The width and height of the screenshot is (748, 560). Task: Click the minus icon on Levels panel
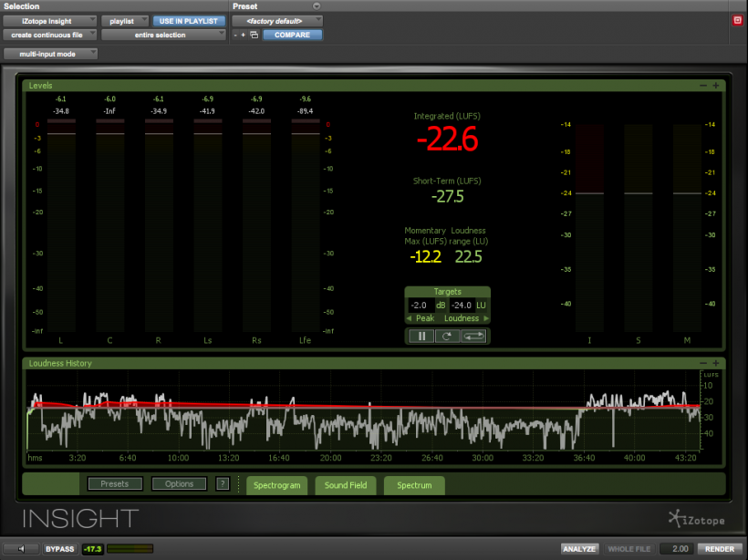pyautogui.click(x=703, y=86)
